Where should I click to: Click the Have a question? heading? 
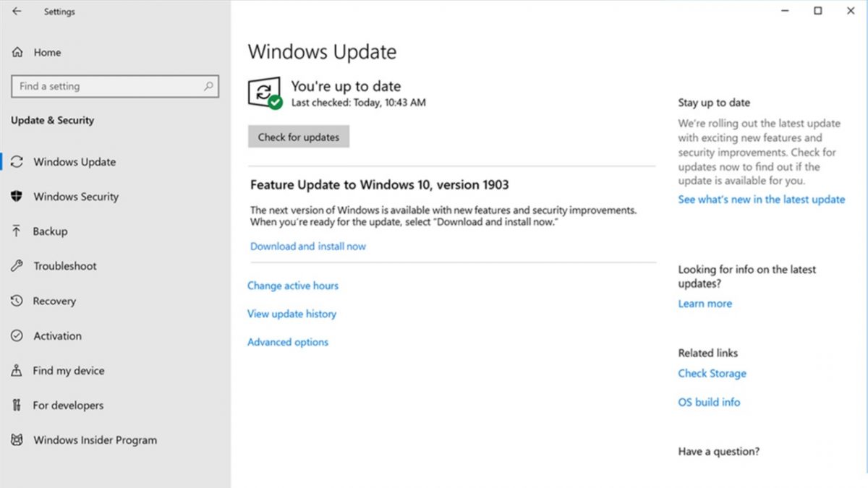pos(719,451)
